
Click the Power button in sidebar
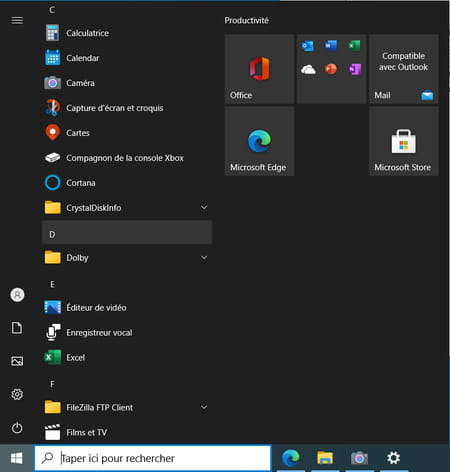[17, 428]
